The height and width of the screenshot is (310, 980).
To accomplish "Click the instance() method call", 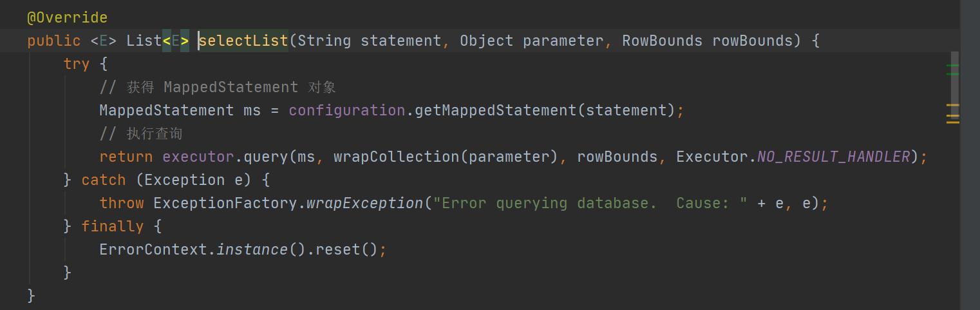I will (x=261, y=249).
